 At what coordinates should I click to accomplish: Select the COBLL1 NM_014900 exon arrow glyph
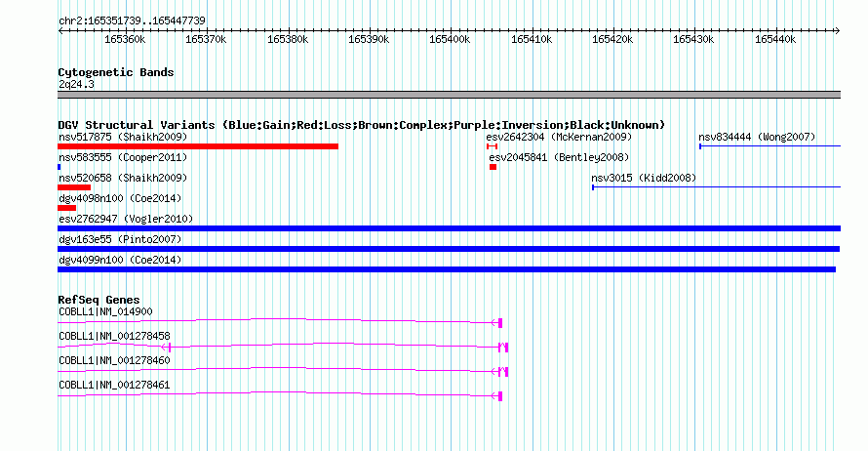(497, 323)
